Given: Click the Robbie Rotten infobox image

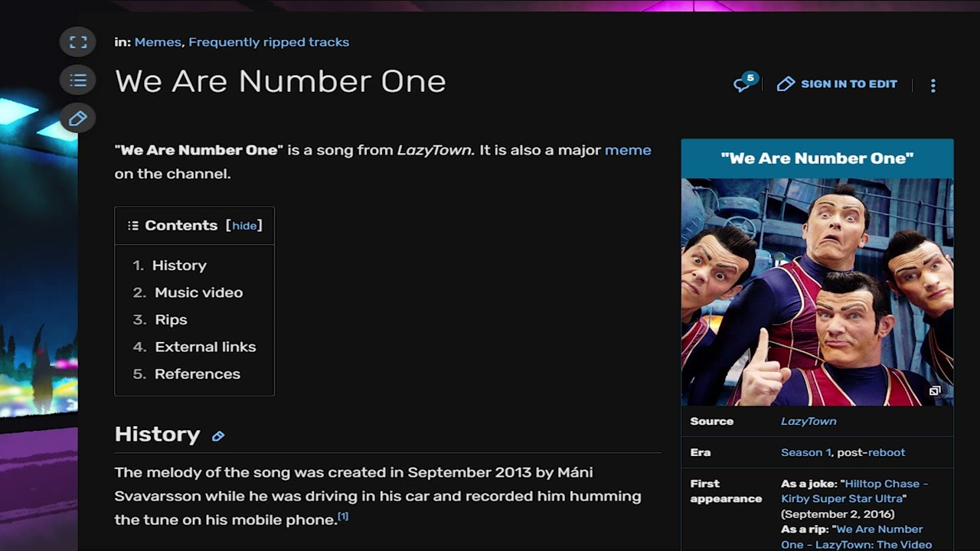Looking at the screenshot, I should click(x=817, y=292).
